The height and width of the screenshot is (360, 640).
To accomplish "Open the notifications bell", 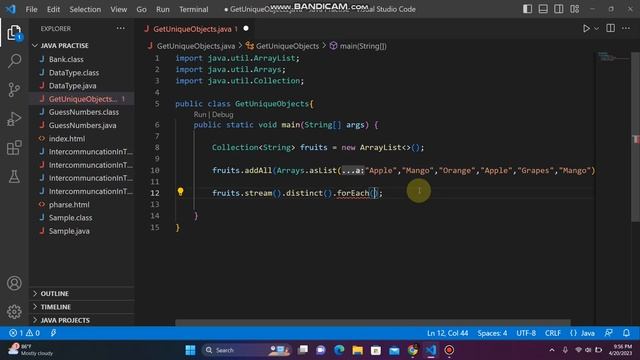I will tap(627, 333).
